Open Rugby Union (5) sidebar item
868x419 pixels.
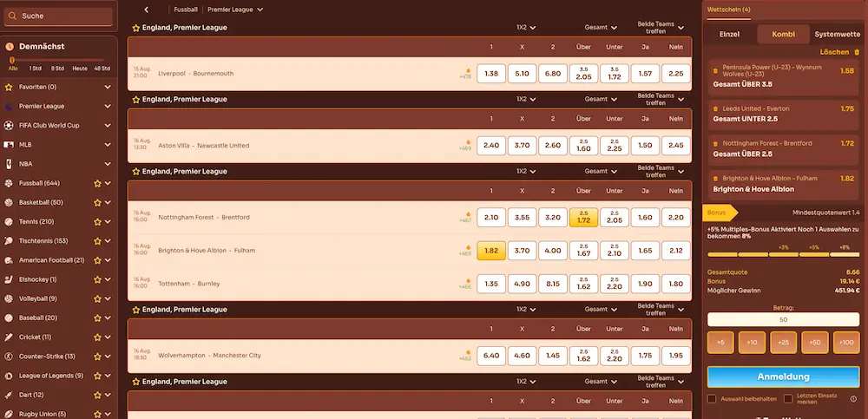point(42,414)
